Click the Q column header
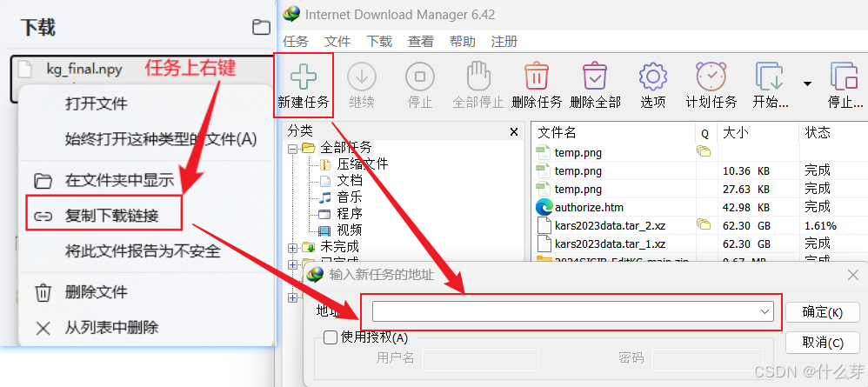 point(705,133)
